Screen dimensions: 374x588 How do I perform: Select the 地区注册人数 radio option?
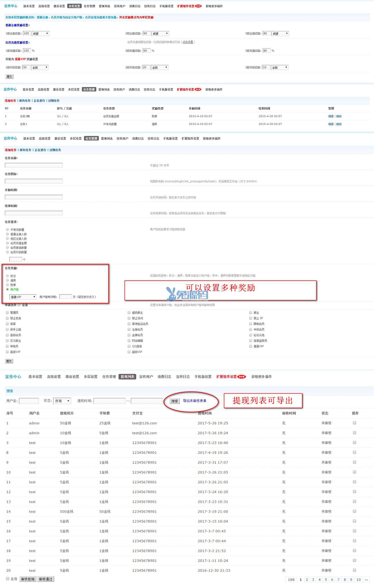click(7, 239)
